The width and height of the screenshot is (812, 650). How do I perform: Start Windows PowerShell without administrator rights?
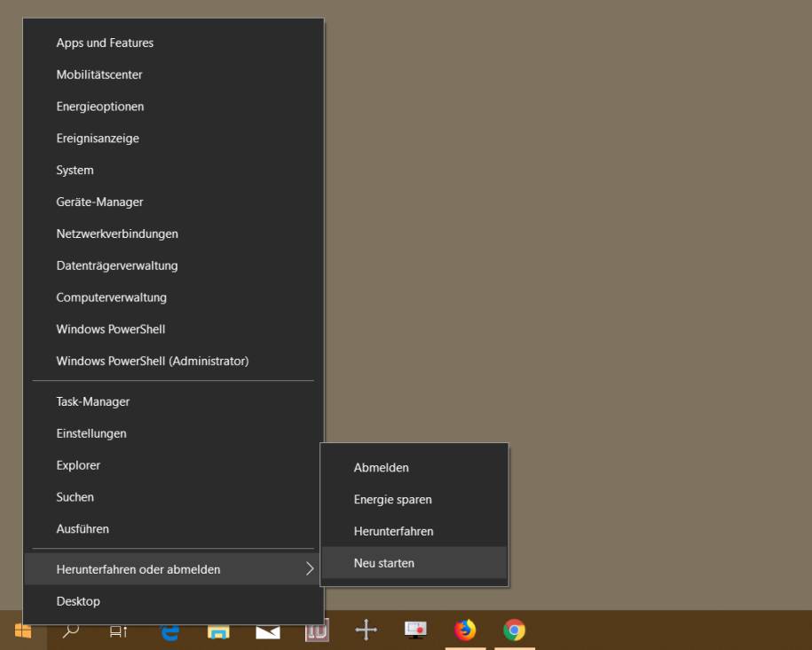173,329
